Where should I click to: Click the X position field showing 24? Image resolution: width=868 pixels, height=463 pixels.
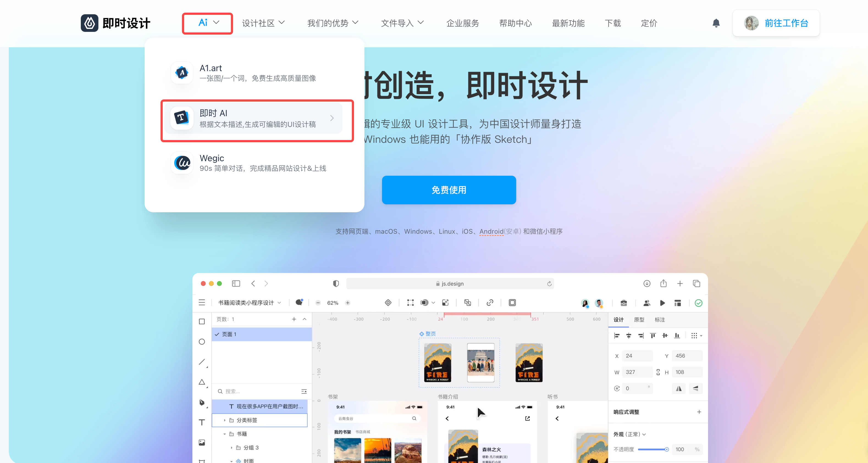coord(637,356)
